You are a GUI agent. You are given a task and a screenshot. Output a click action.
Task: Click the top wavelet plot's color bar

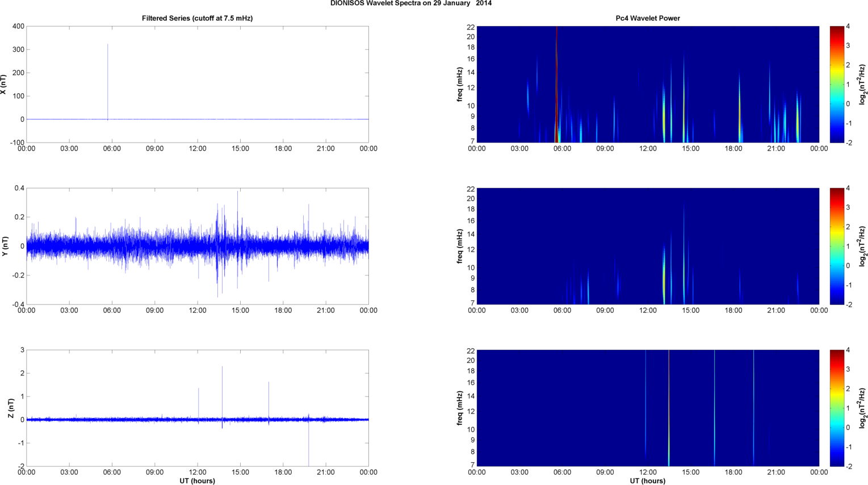click(836, 84)
